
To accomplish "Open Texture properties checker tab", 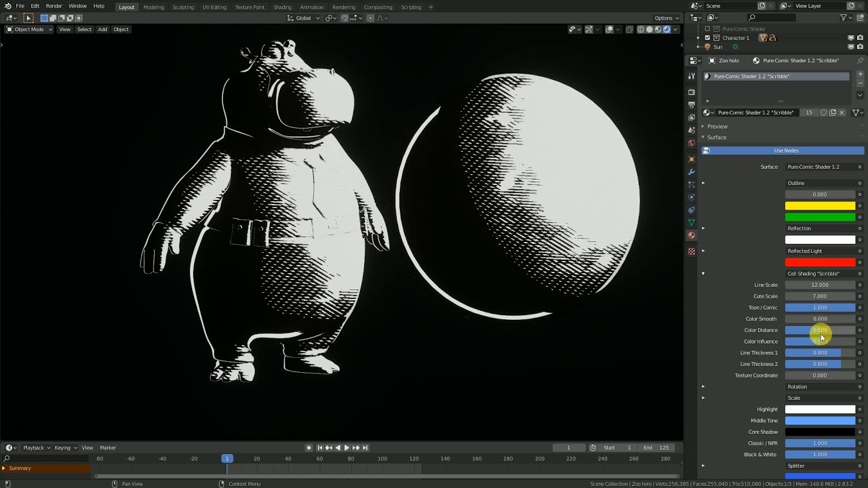I will tap(692, 251).
